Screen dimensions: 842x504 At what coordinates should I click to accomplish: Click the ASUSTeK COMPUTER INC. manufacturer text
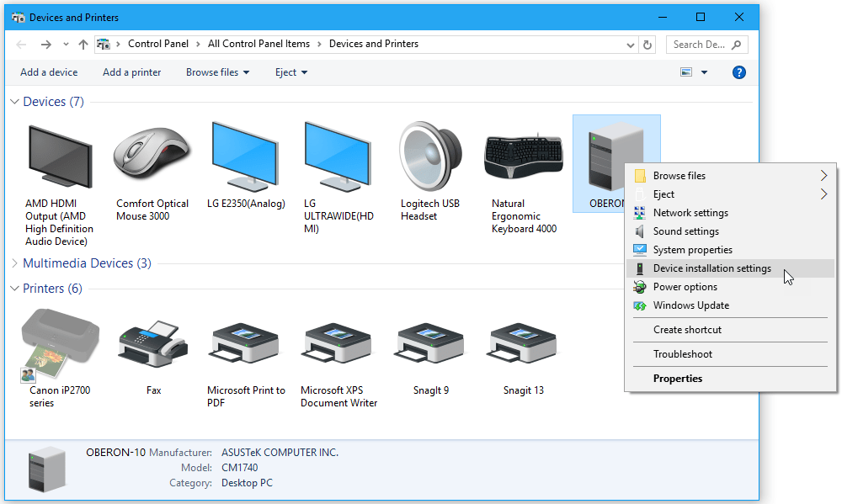pyautogui.click(x=280, y=453)
